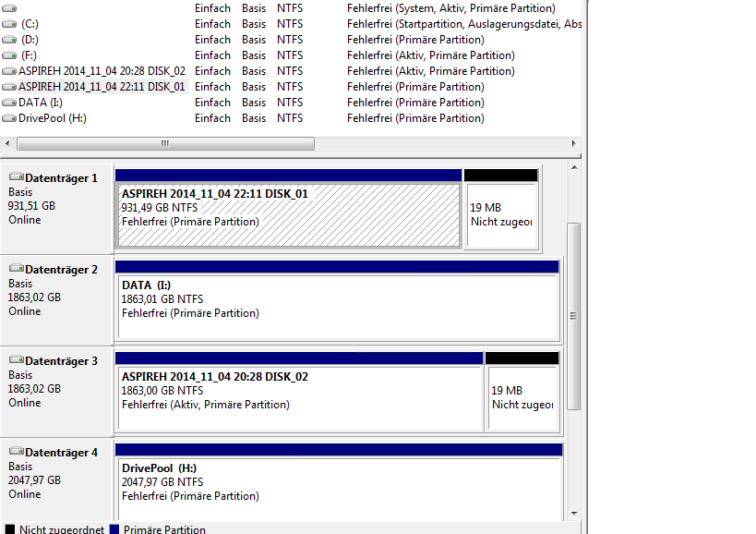Click the blue Primäre Partition legend swatch
The height and width of the screenshot is (534, 756).
tap(114, 529)
